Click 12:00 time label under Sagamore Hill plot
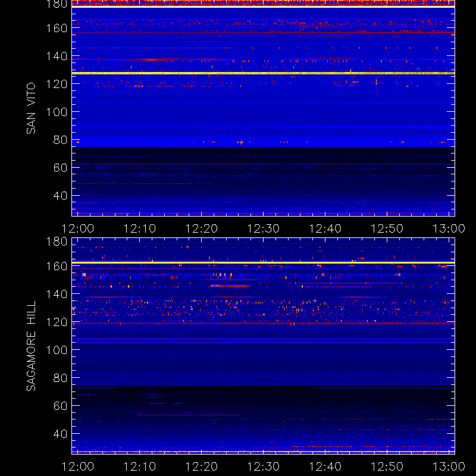 (78, 466)
